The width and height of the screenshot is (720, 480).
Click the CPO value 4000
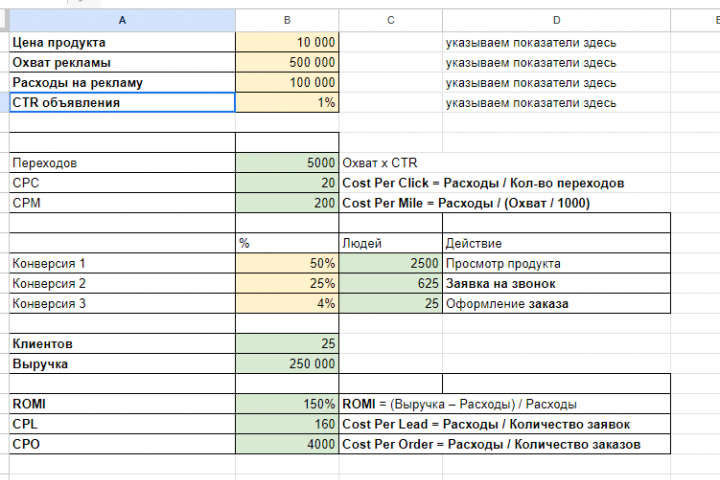pos(287,444)
